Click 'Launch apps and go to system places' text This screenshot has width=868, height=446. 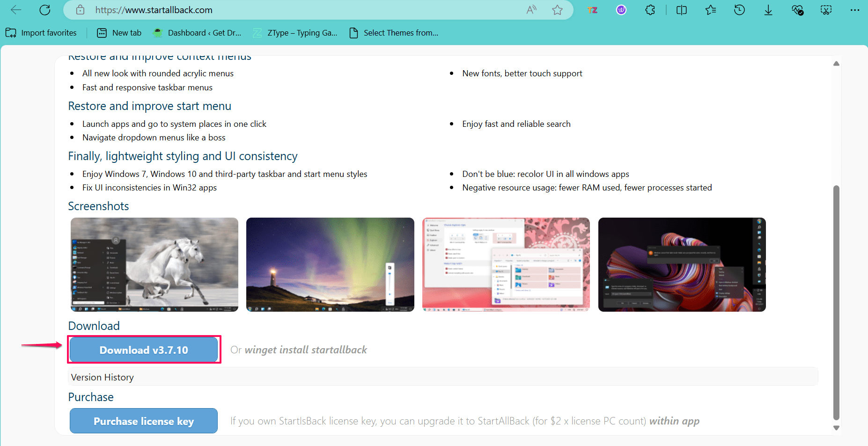pos(174,124)
